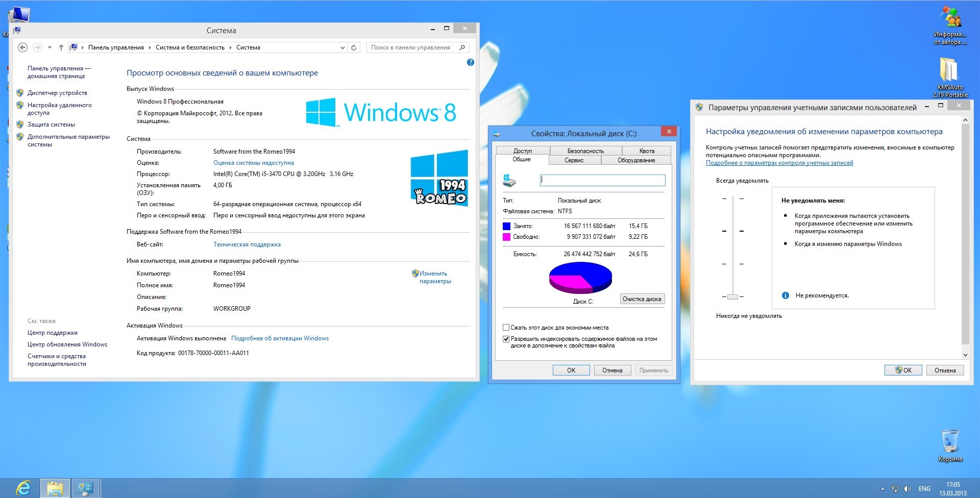
Task: Open the network tray icon
Action: pos(895,489)
